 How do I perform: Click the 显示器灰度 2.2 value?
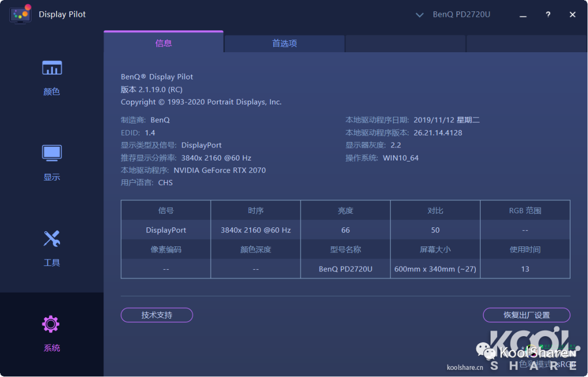click(396, 145)
